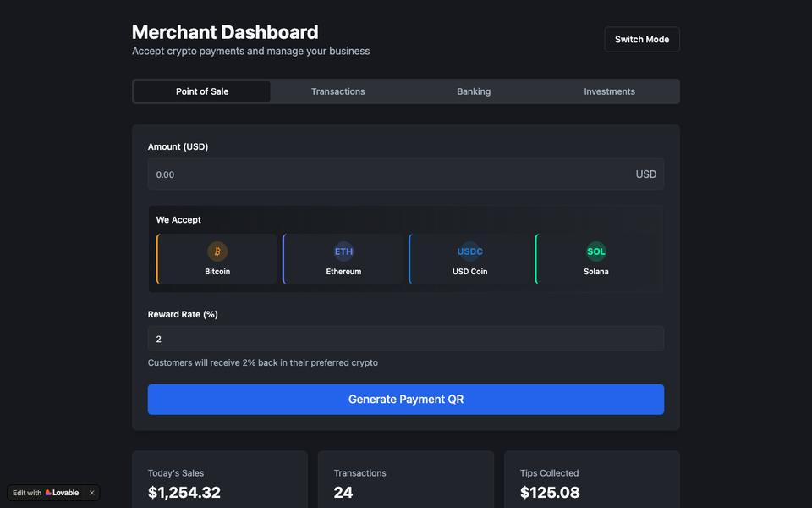
Task: Dismiss the Edit with Lovable badge
Action: pyautogui.click(x=91, y=493)
